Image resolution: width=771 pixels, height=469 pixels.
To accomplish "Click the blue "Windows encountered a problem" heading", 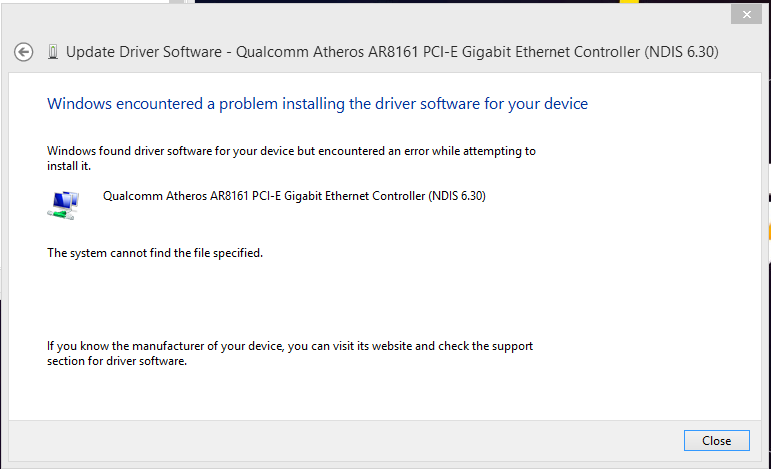I will 317,103.
